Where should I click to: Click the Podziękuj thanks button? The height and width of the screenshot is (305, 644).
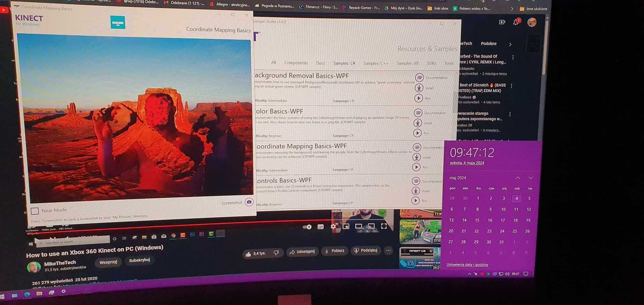[365, 250]
